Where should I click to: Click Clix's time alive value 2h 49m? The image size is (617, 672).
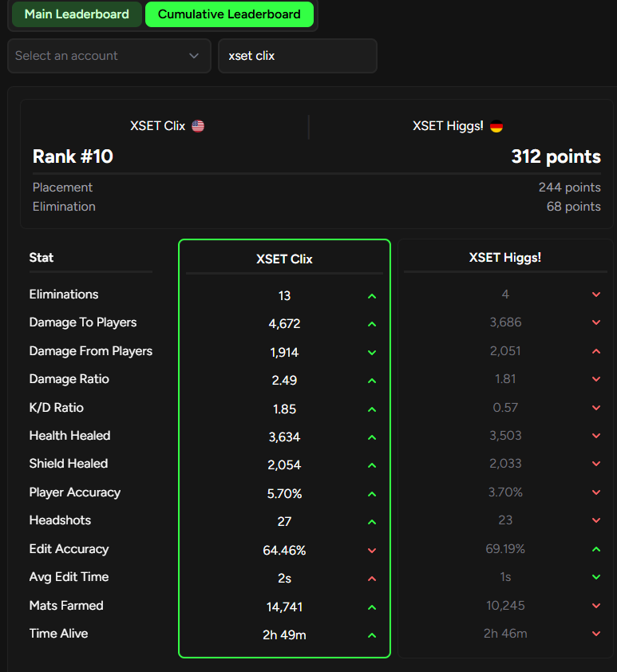(284, 635)
